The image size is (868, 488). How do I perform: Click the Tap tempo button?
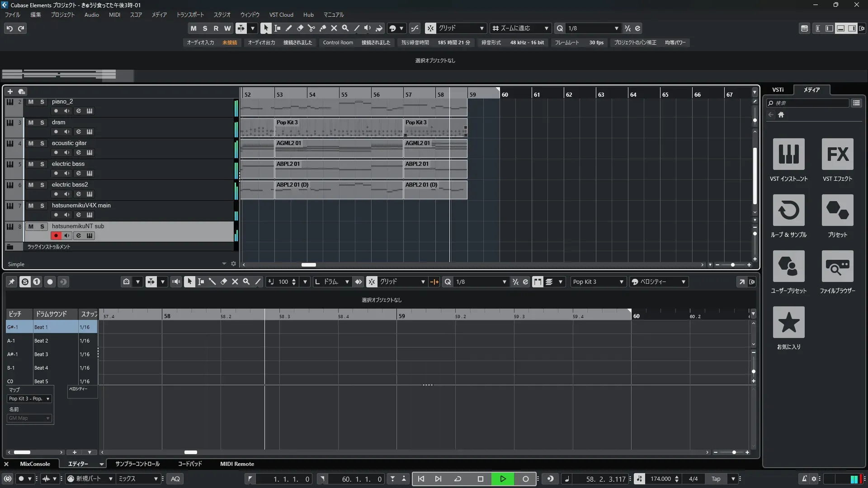[x=716, y=479]
